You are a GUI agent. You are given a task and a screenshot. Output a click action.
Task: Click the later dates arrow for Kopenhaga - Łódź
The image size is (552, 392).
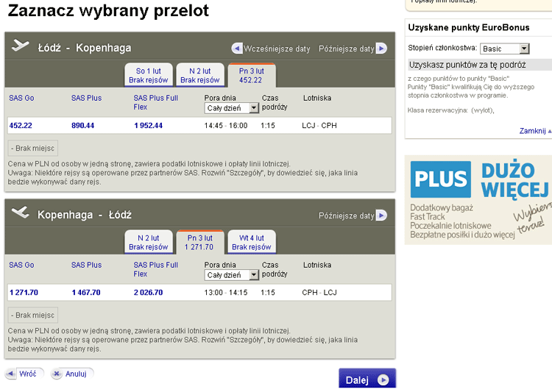381,215
